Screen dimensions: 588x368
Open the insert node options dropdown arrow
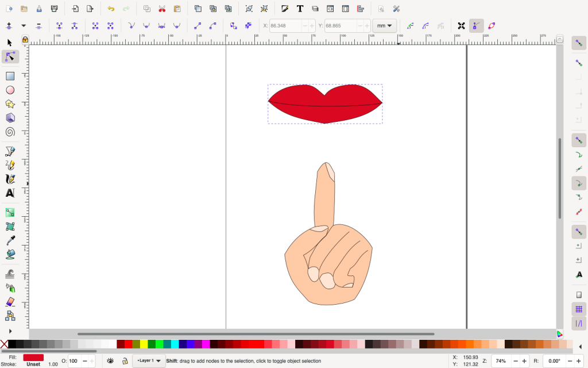pos(24,25)
